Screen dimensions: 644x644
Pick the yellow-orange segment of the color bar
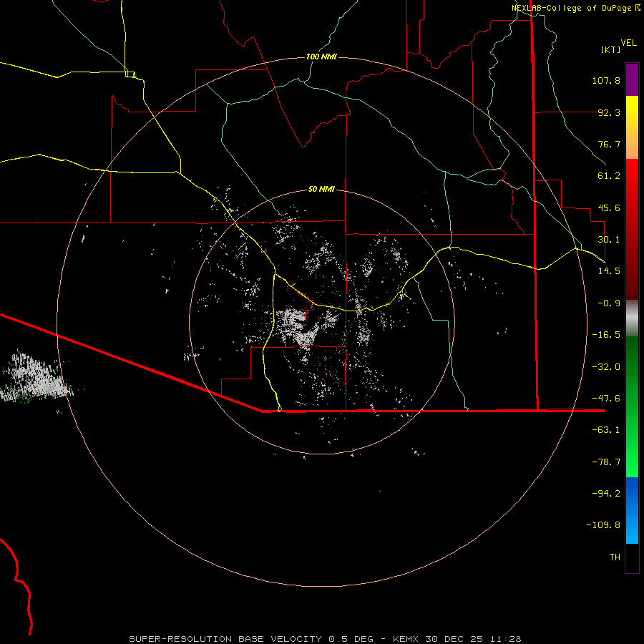632,128
